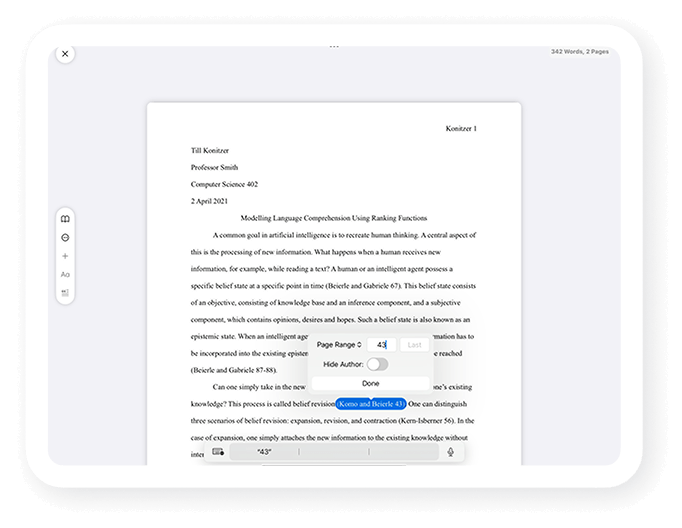
Task: Select the highlighted citation Kemo and Beierle 43
Action: tap(371, 404)
